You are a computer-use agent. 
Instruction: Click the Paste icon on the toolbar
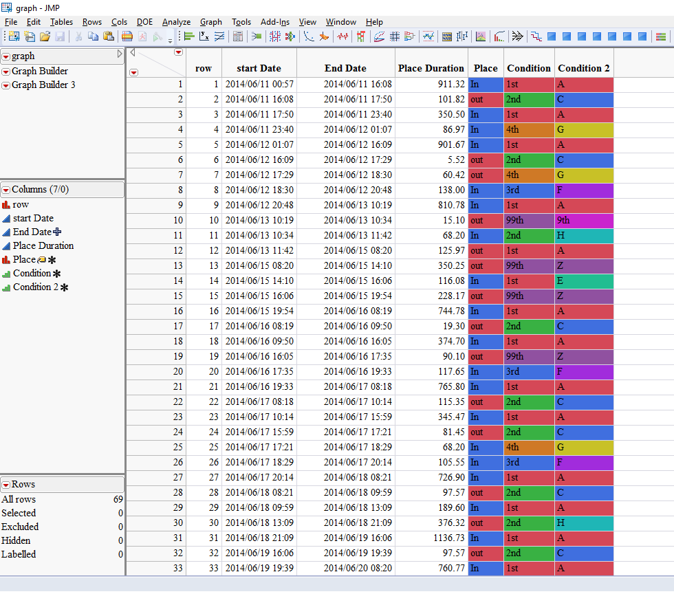[x=108, y=36]
